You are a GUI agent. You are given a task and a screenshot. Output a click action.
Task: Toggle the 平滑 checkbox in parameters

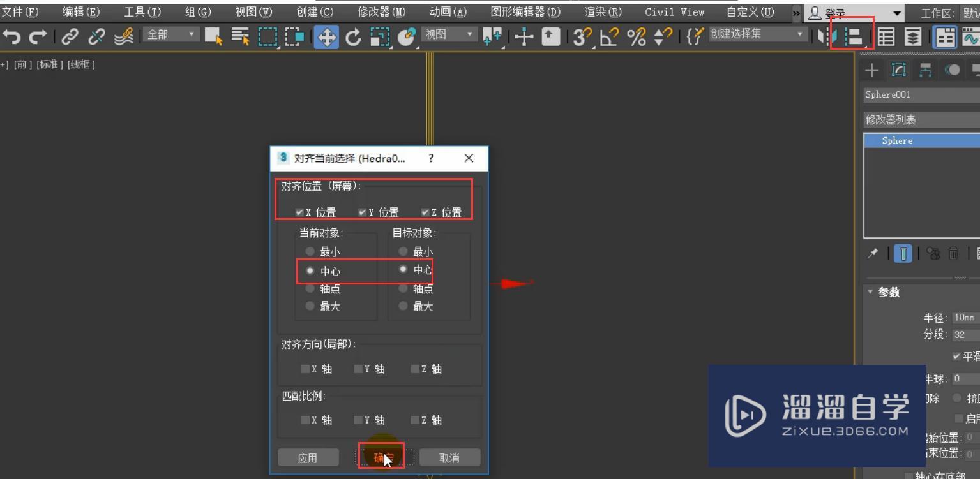(956, 356)
